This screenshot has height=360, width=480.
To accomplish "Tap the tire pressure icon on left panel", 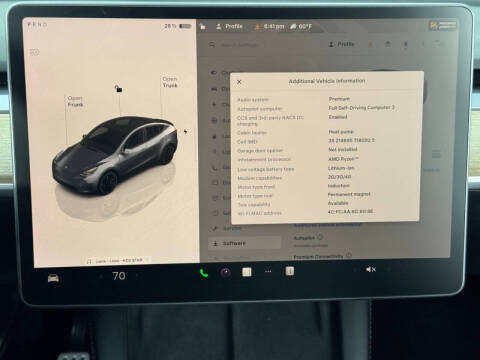I will click(x=35, y=52).
